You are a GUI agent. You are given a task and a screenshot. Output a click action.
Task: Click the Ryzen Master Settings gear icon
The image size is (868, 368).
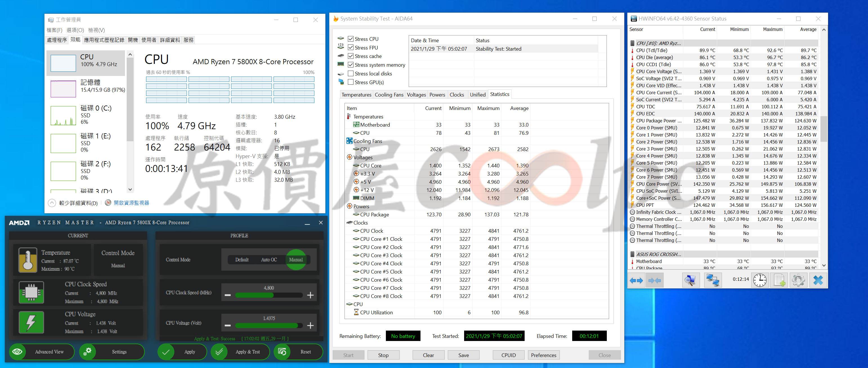pyautogui.click(x=88, y=352)
